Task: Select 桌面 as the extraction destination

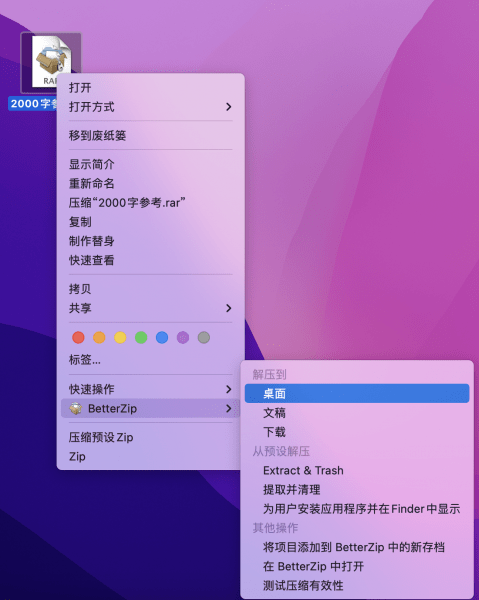Action: 357,393
